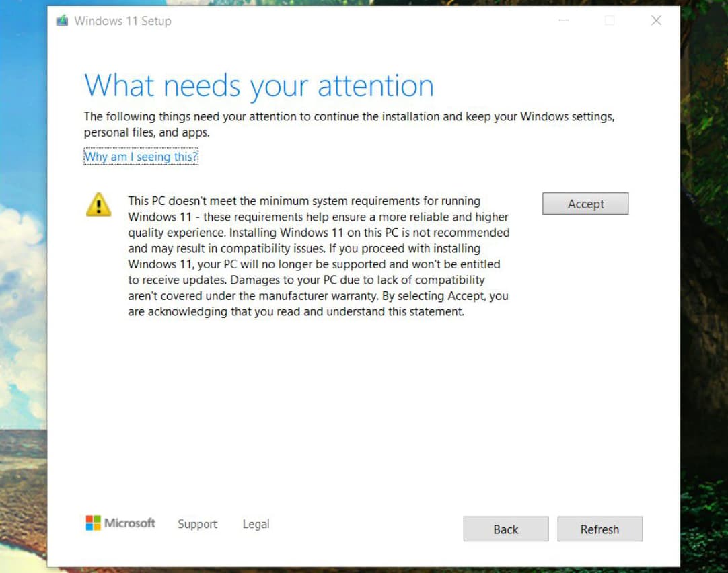Refresh the compatibility check
The height and width of the screenshot is (573, 728).
[600, 529]
